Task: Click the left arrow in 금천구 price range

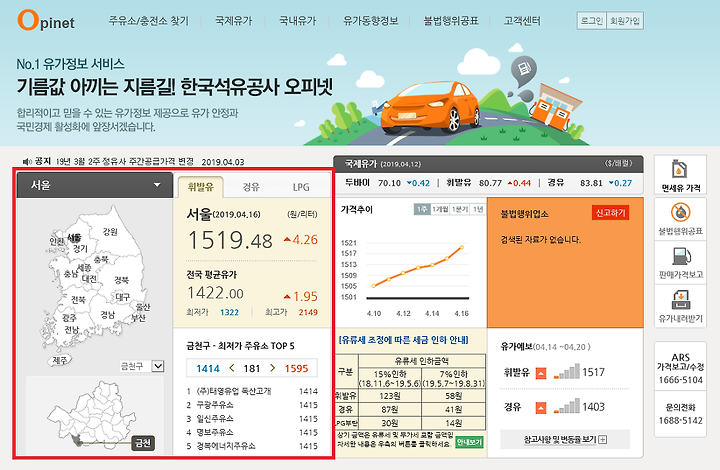Action: pyautogui.click(x=232, y=368)
